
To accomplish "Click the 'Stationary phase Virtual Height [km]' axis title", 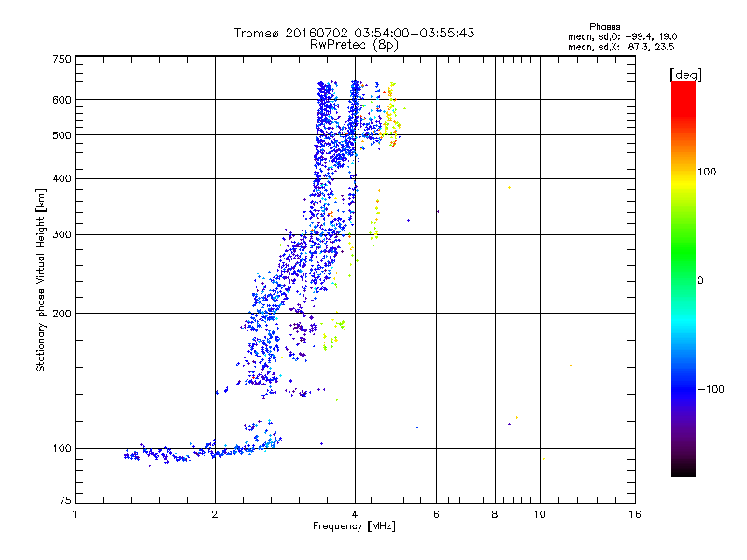I will [x=41, y=280].
